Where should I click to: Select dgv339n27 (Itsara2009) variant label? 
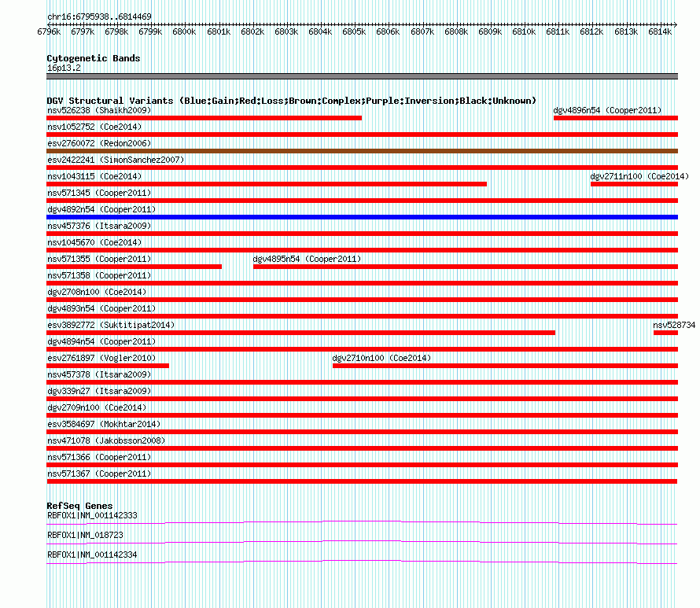tap(99, 391)
